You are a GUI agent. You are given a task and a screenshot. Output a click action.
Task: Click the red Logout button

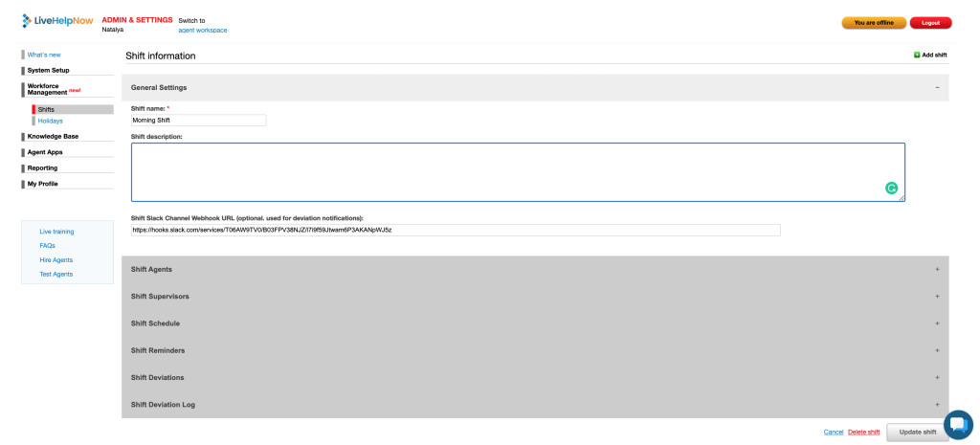(930, 22)
